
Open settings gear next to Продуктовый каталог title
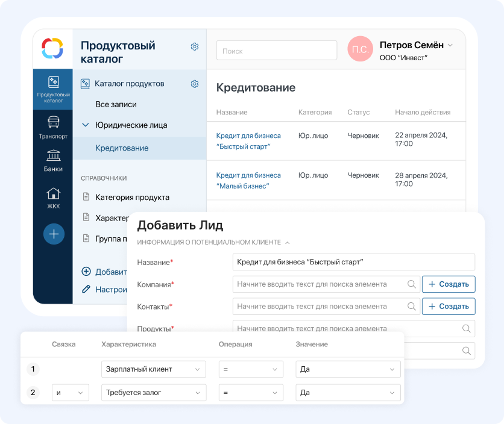[195, 46]
